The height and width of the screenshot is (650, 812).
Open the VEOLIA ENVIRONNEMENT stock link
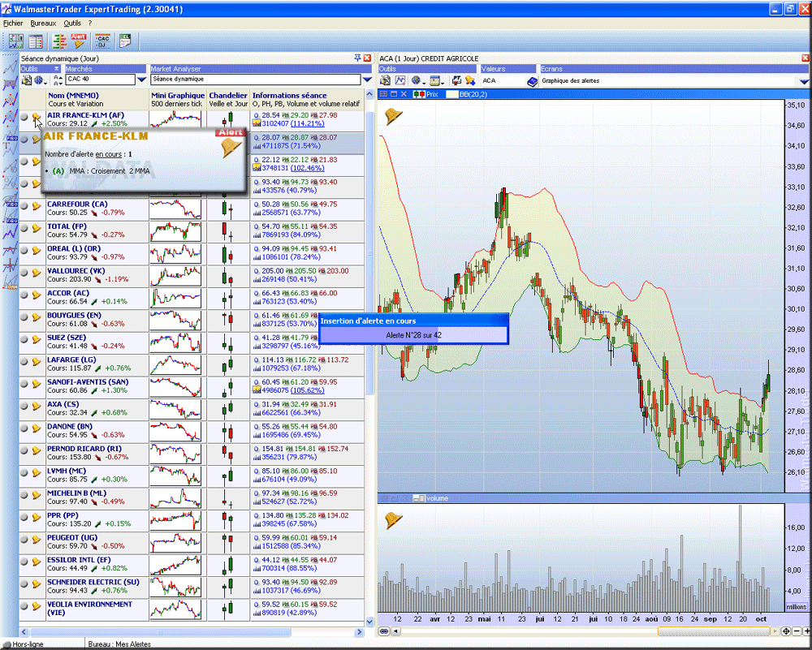(x=89, y=609)
